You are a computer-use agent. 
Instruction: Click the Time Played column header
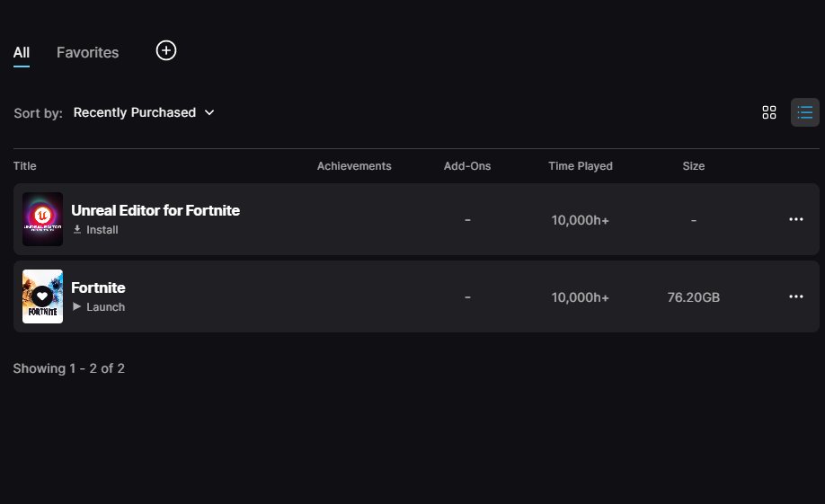coord(581,166)
